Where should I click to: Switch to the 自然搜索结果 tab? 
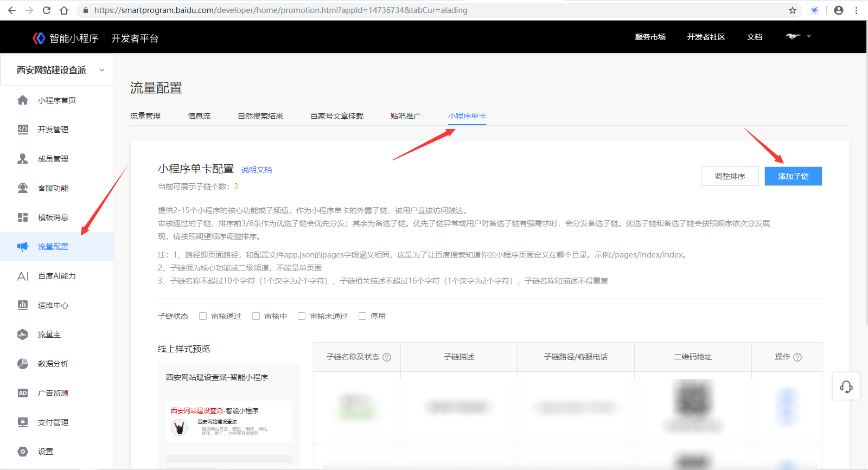pos(260,116)
